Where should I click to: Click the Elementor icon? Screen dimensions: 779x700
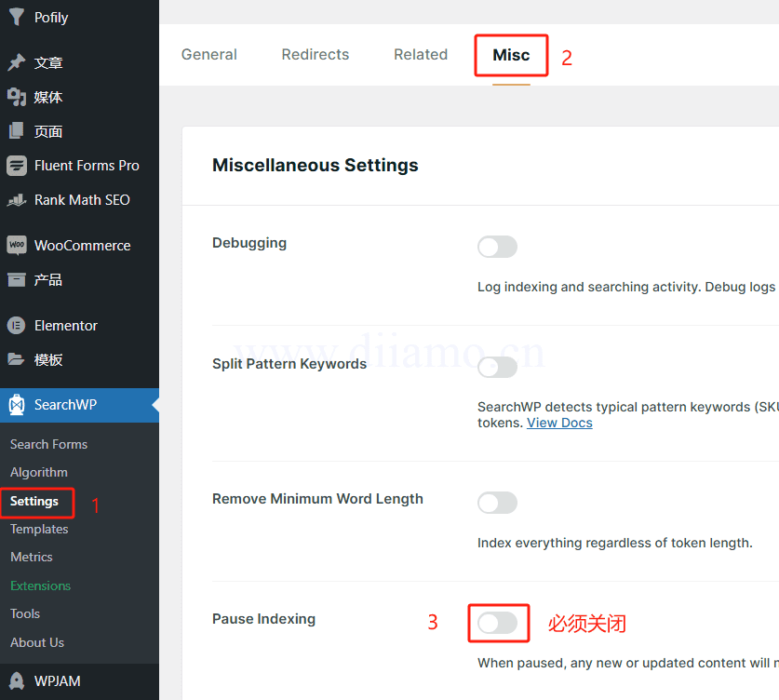(17, 326)
